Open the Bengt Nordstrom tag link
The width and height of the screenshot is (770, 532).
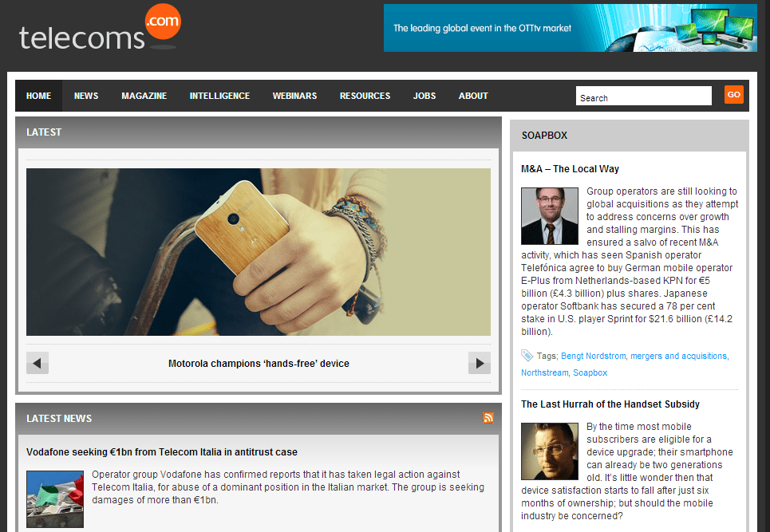pyautogui.click(x=593, y=356)
